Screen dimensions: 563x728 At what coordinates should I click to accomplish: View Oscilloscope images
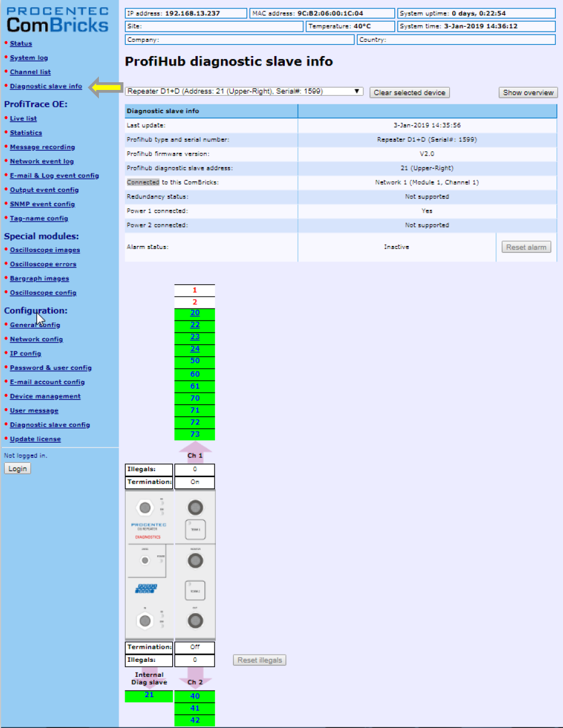pyautogui.click(x=45, y=250)
